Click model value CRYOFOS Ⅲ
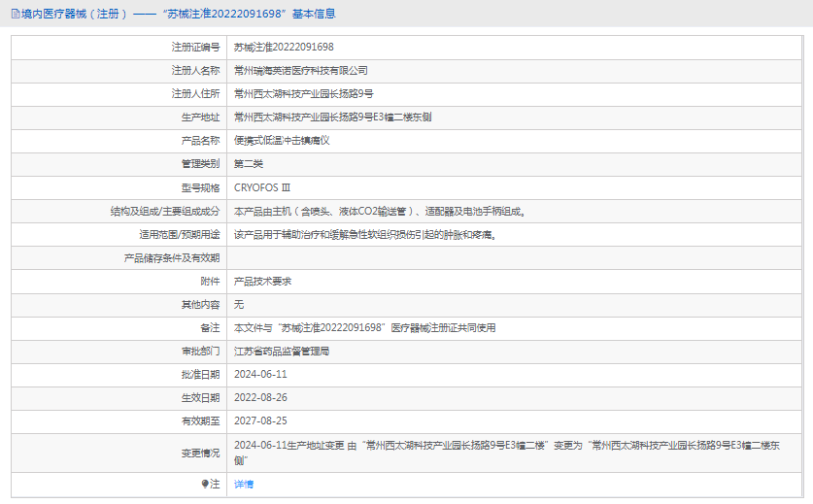Viewport: 813px width, 504px height. click(262, 187)
